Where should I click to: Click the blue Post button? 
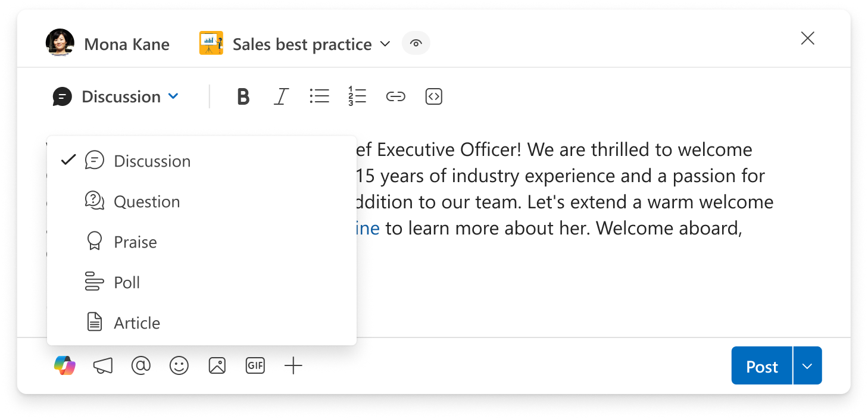pos(762,365)
